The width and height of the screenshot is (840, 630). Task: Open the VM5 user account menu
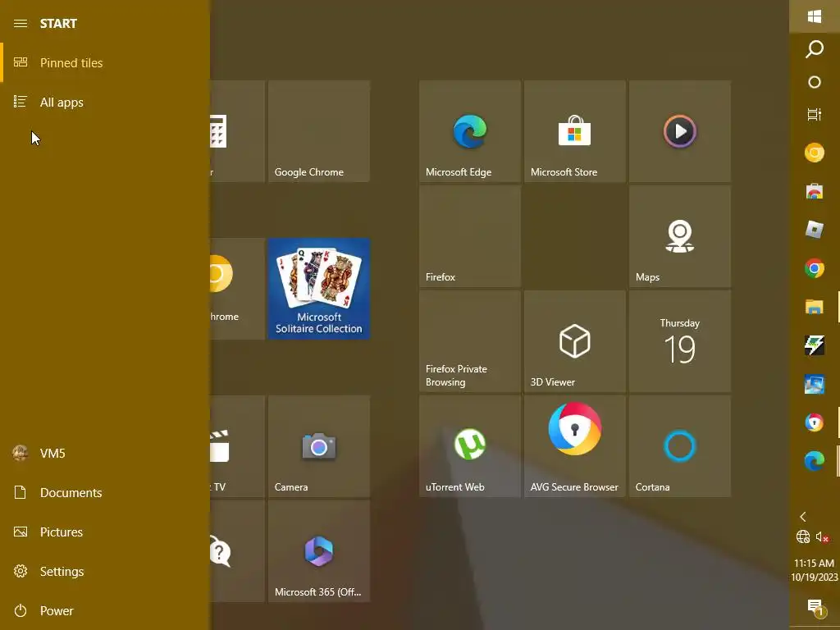pos(105,453)
